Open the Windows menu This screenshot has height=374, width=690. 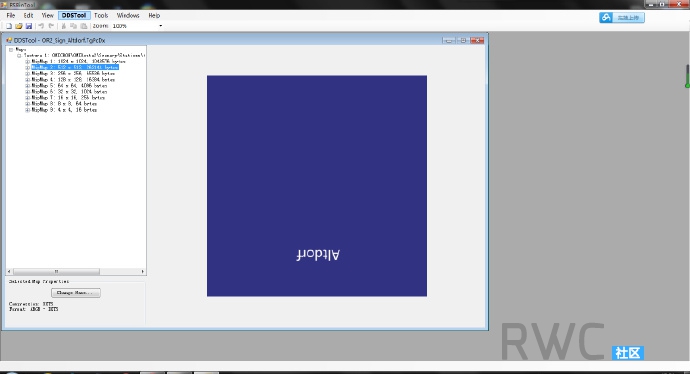tap(128, 15)
